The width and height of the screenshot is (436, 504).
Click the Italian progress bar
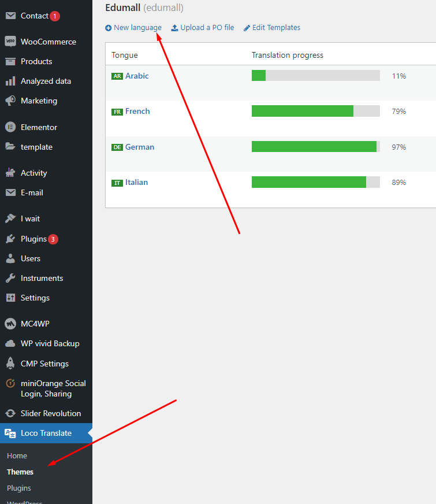pyautogui.click(x=316, y=182)
